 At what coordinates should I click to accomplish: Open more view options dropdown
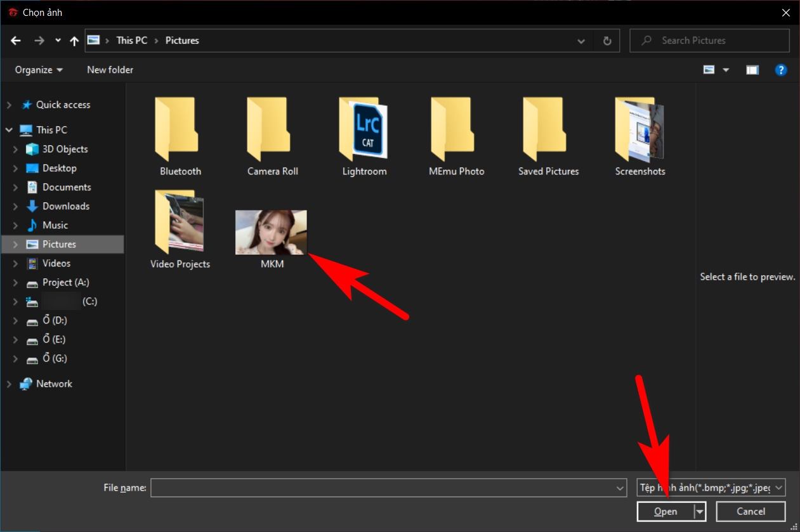(x=726, y=70)
